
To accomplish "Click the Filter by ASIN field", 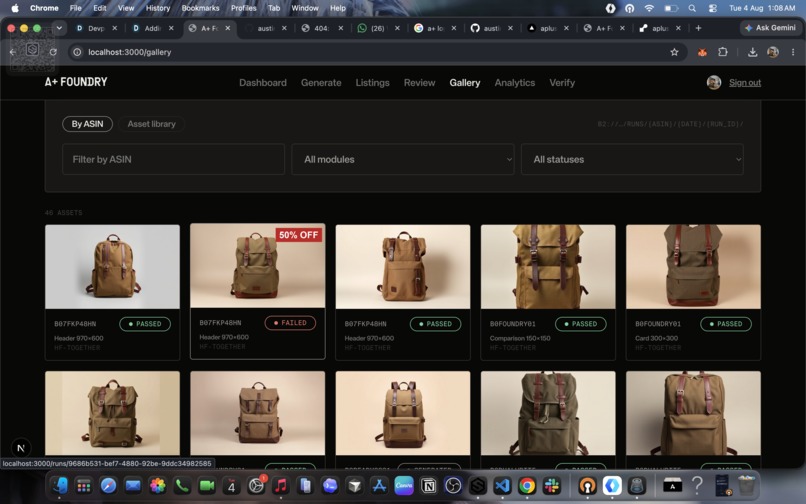I will [x=173, y=159].
